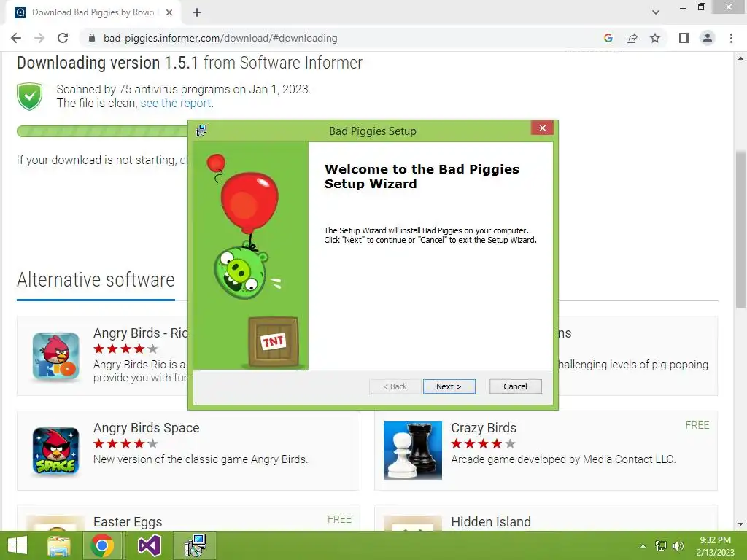
Task: Open the volume tray icon
Action: tap(678, 546)
